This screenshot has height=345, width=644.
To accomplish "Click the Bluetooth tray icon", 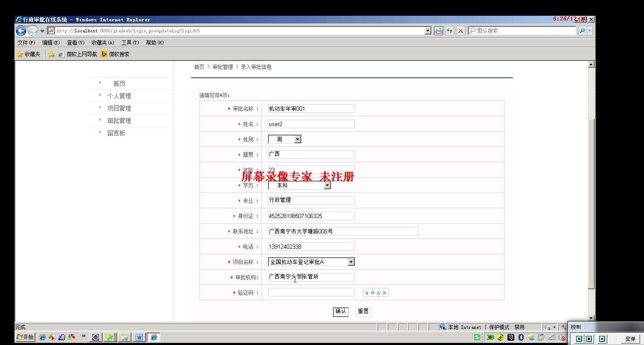I will [521, 337].
